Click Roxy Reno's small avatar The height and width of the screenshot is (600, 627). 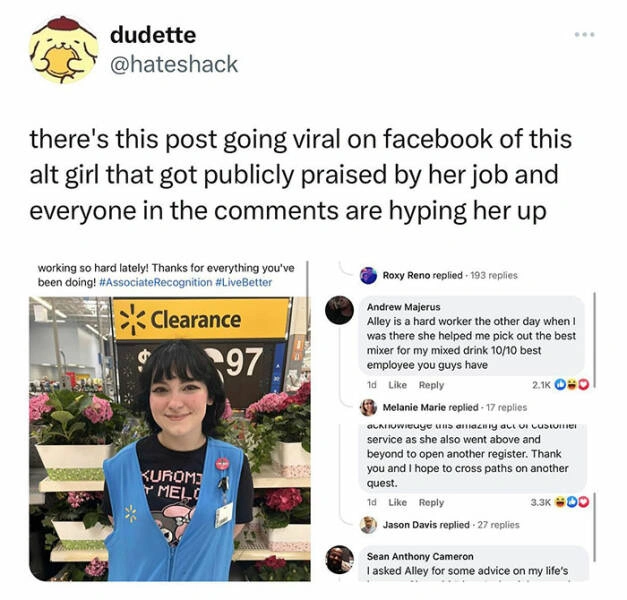click(x=368, y=275)
